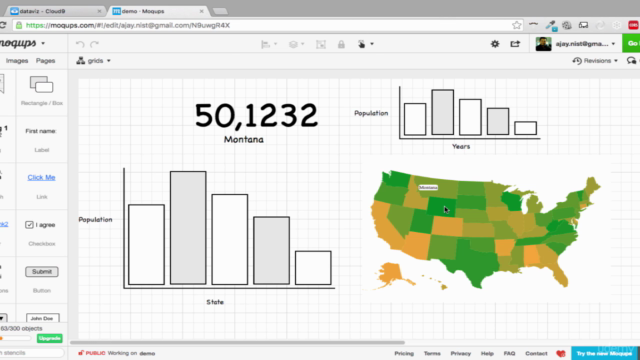Open the Help footer link

[x=487, y=353]
